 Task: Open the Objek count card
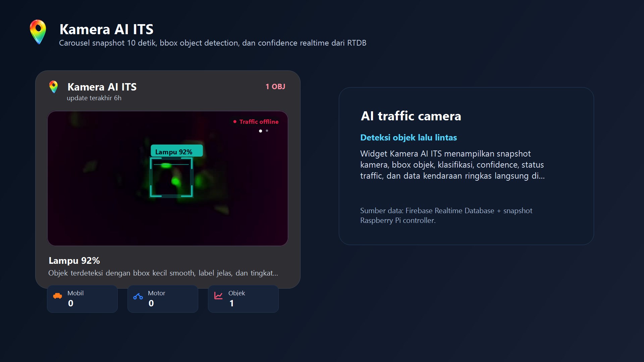[x=243, y=299]
